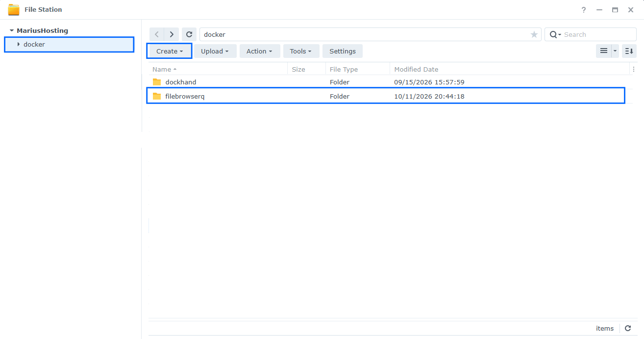Image resolution: width=644 pixels, height=339 pixels.
Task: Minimize the File Station window
Action: [x=599, y=10]
